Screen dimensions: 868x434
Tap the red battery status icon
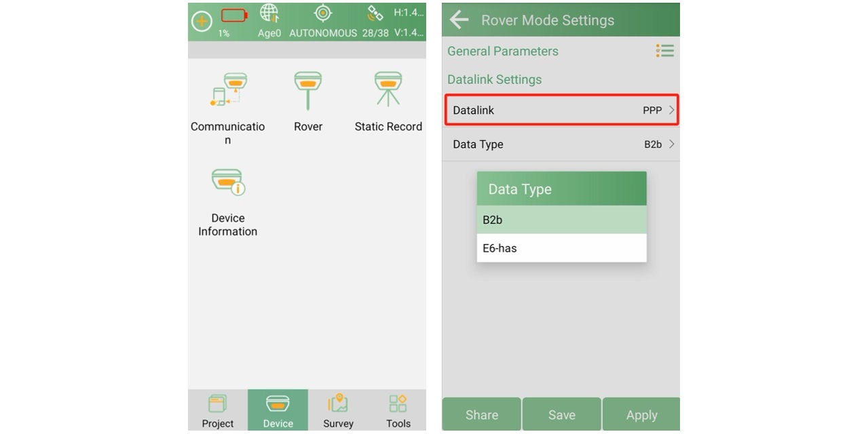tap(233, 16)
